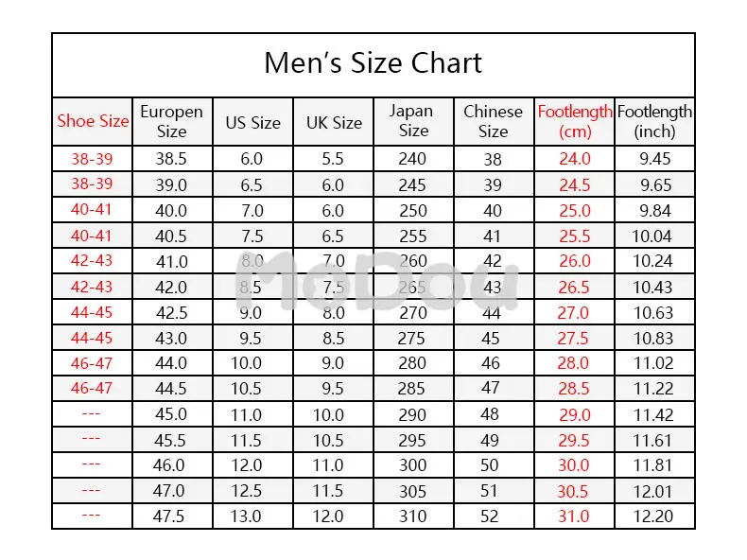Viewport: 747px width, 560px height.
Task: Select the US Size header cell
Action: [253, 121]
